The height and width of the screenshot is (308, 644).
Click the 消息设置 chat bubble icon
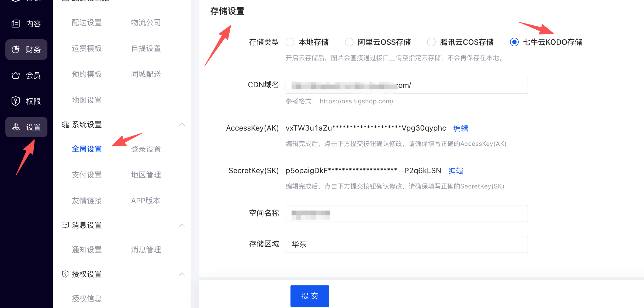65,225
